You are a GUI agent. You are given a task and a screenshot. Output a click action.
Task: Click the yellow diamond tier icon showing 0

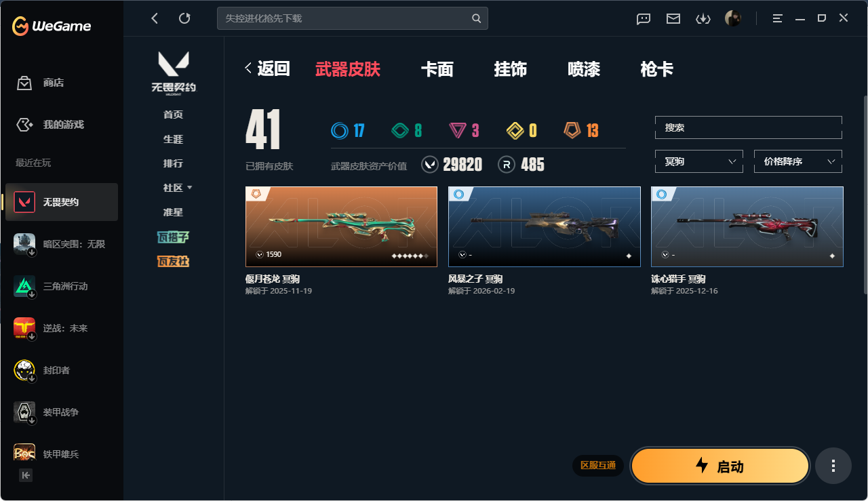pyautogui.click(x=515, y=130)
